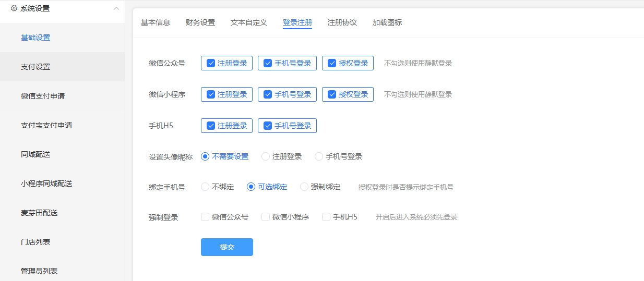Collapse the 系统设置 menu chevron
This screenshot has width=644, height=281.
(116, 8)
